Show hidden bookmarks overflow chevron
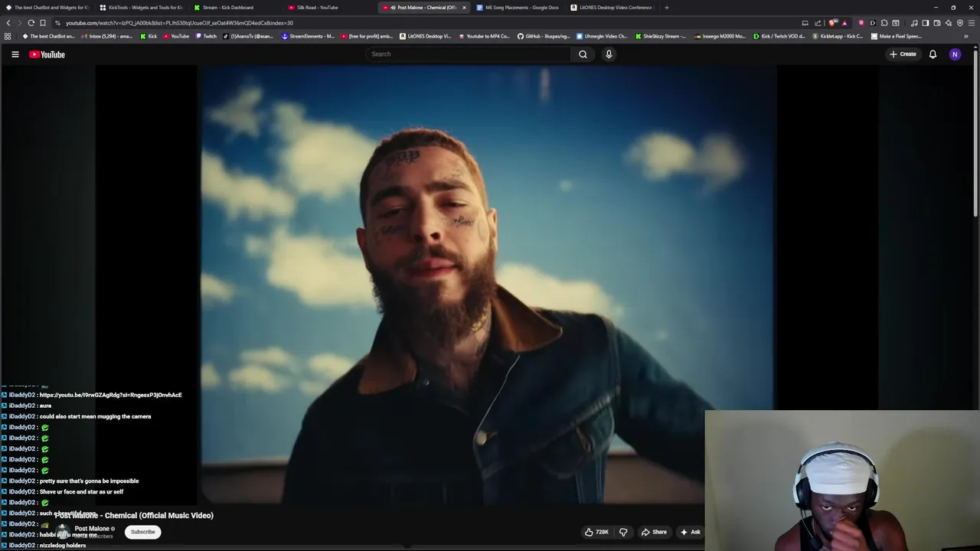Screen dimensions: 980x551 click(966, 36)
